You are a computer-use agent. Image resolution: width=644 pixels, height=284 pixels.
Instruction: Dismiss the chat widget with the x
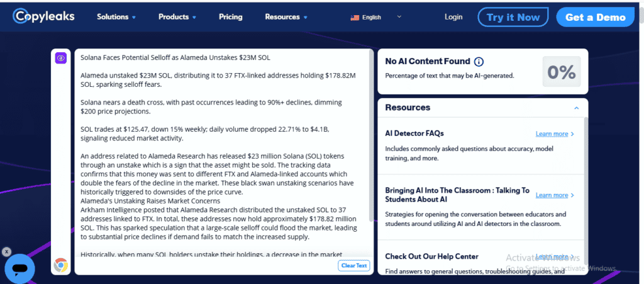[6, 251]
